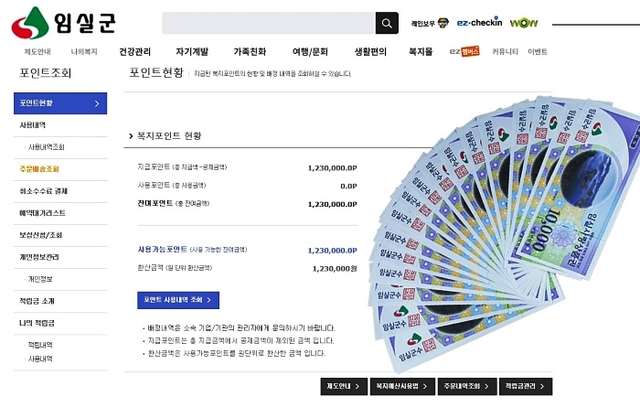
Task: Click the WOW logo icon
Action: click(524, 23)
